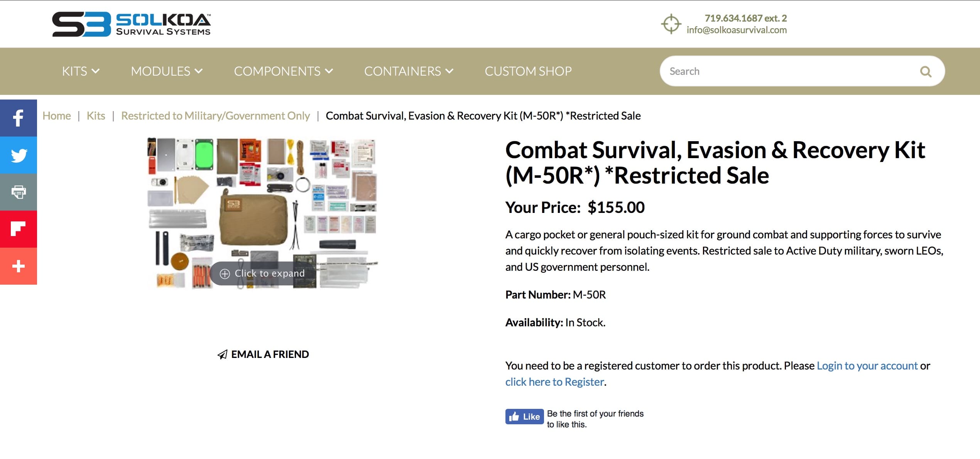The height and width of the screenshot is (459, 980).
Task: Go to Home breadcrumb link
Action: point(57,116)
